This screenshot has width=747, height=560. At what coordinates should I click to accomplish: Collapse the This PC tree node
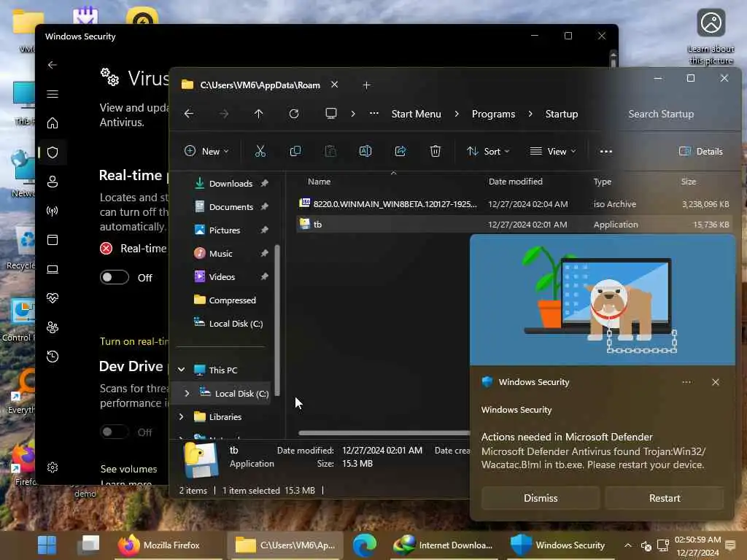pos(181,370)
